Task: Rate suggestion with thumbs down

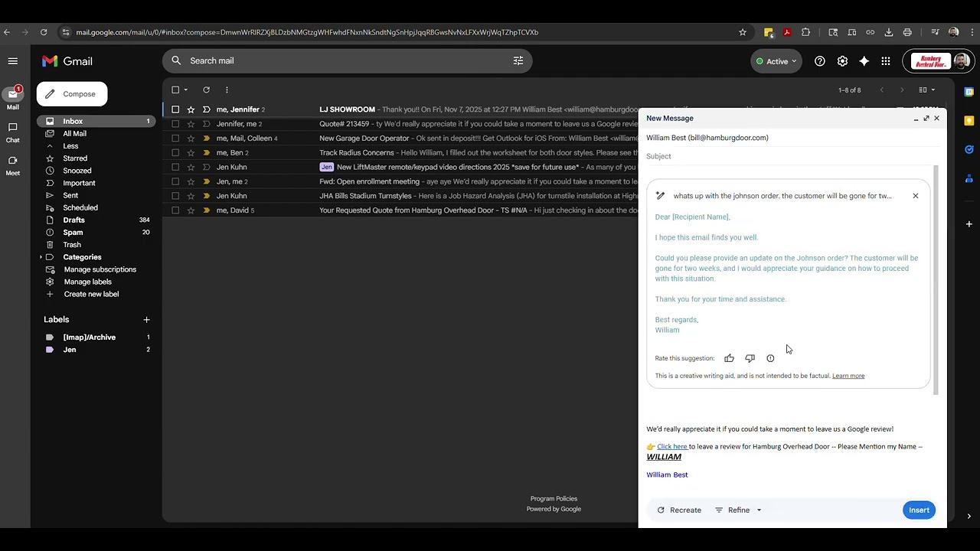Action: (x=750, y=358)
